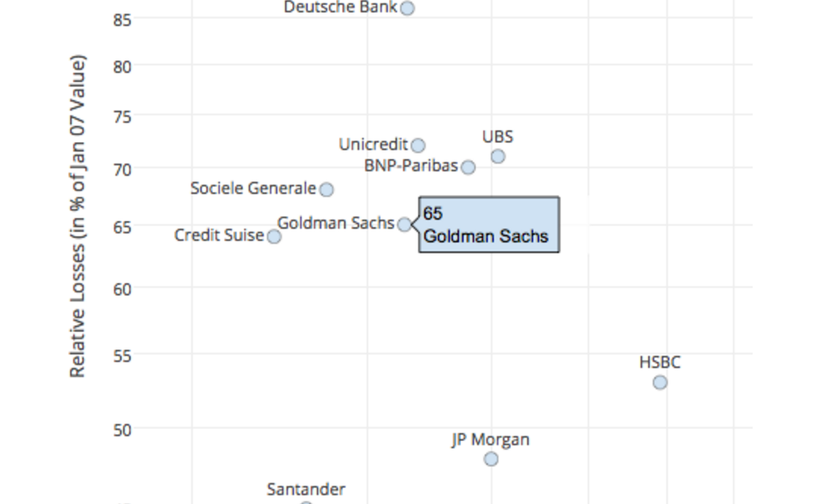
Task: Click the JP Morgan text label
Action: click(x=491, y=439)
